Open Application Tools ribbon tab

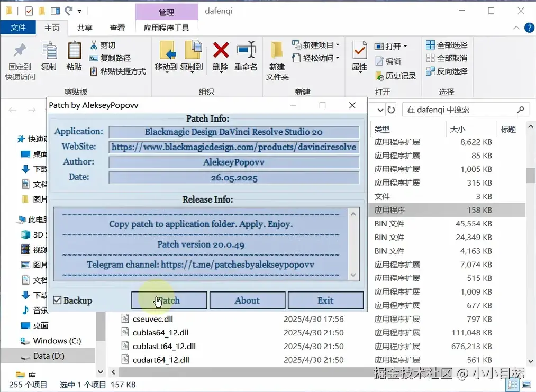coord(167,28)
